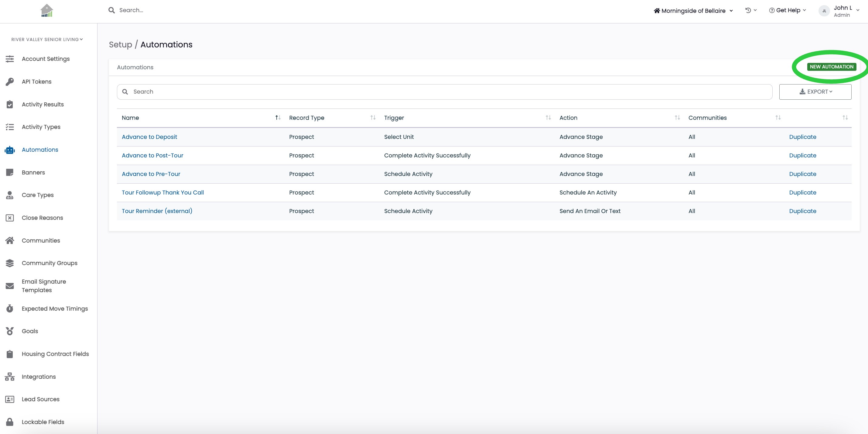Open Lockable Fields padlock icon

point(10,422)
